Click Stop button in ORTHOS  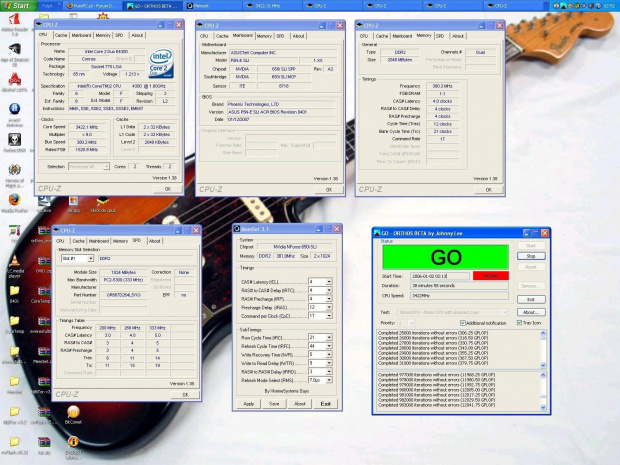(x=531, y=256)
